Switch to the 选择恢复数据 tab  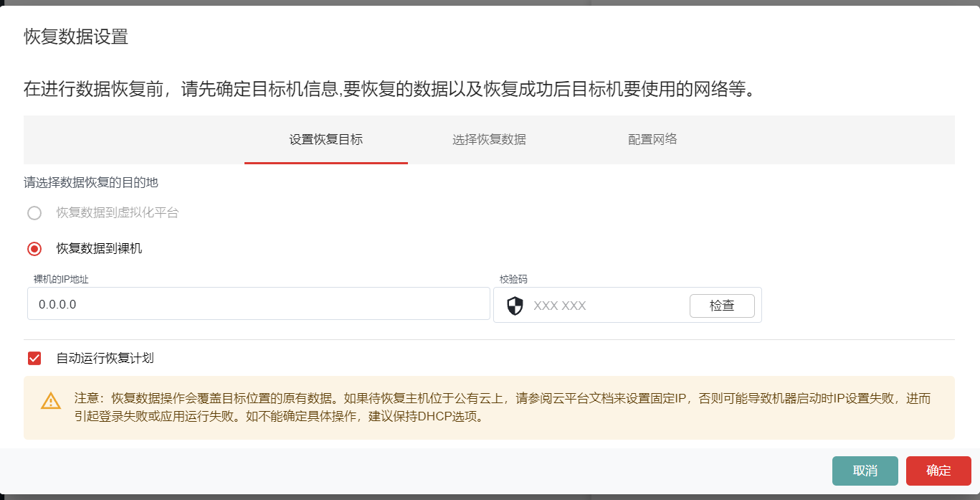(489, 140)
